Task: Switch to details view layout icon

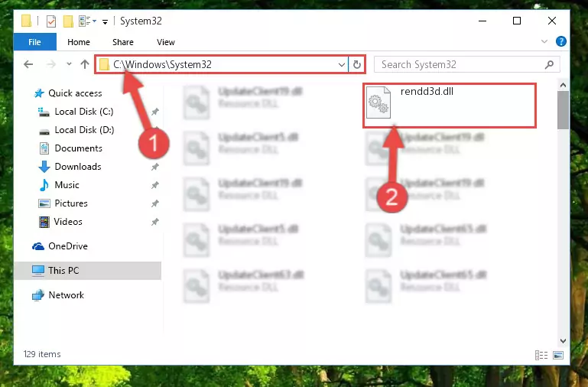Action: point(541,355)
